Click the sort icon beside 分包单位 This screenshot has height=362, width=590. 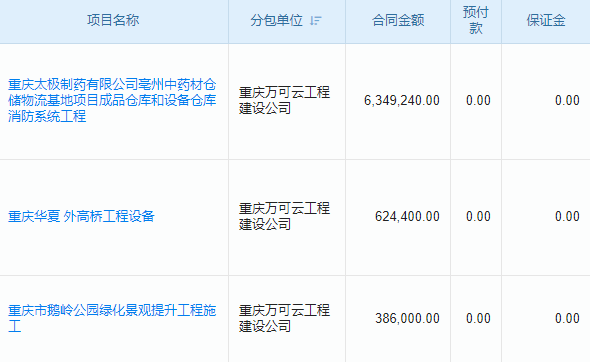(316, 21)
